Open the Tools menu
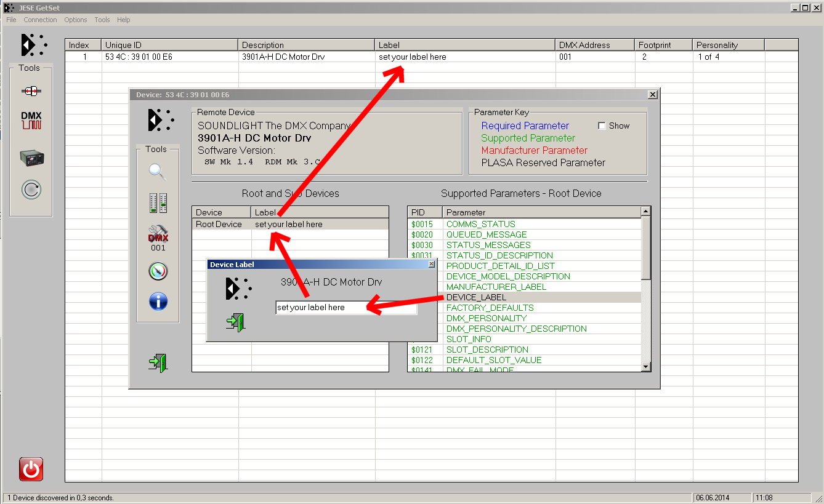This screenshot has height=504, width=824. (x=102, y=20)
